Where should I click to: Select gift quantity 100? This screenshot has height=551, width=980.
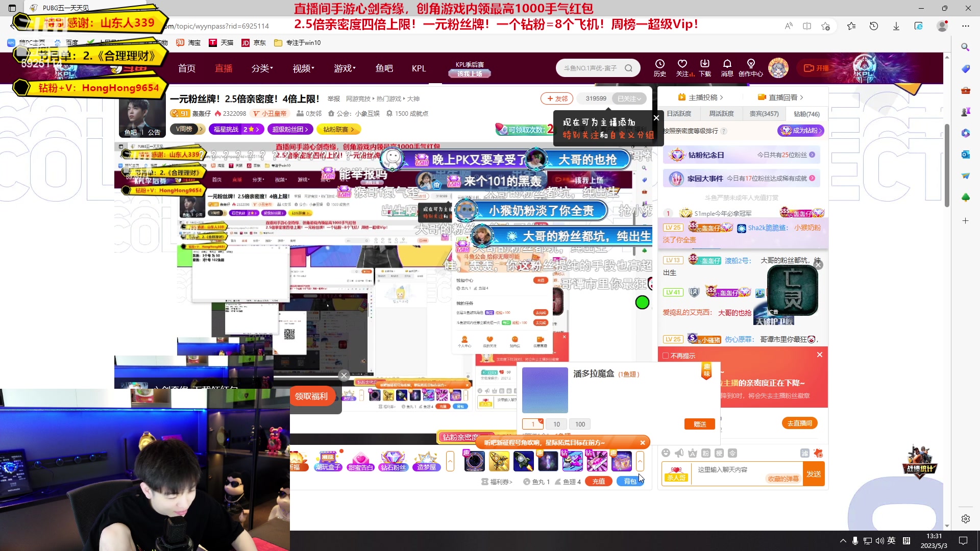pyautogui.click(x=580, y=424)
